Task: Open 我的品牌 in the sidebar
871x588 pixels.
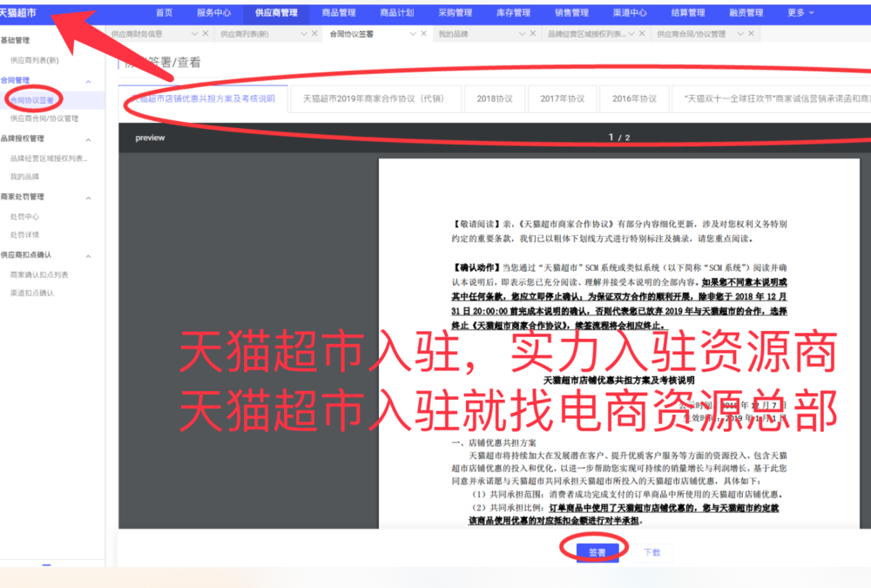Action: tap(25, 177)
